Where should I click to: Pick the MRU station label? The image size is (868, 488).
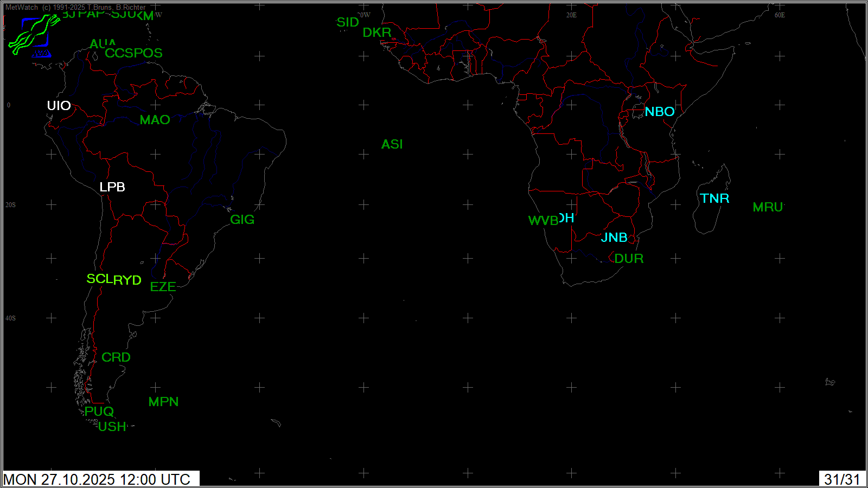(x=768, y=207)
